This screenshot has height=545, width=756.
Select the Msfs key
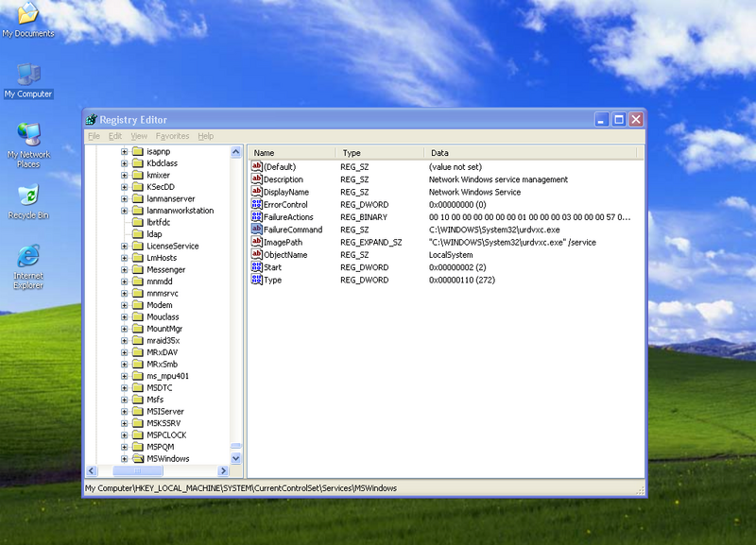(x=155, y=400)
